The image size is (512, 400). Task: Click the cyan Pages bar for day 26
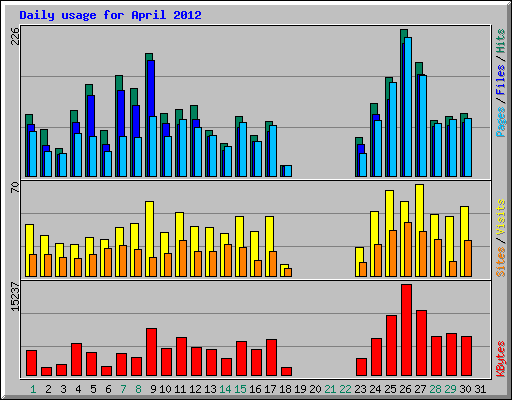point(408,107)
